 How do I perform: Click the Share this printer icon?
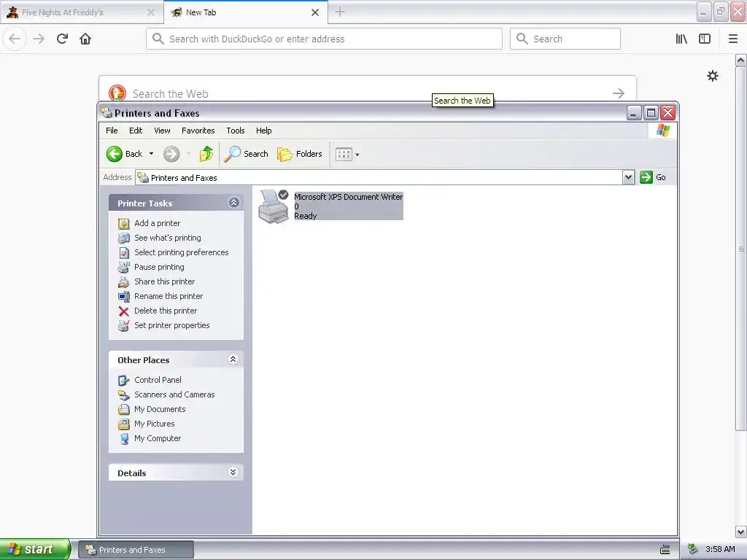coord(124,282)
